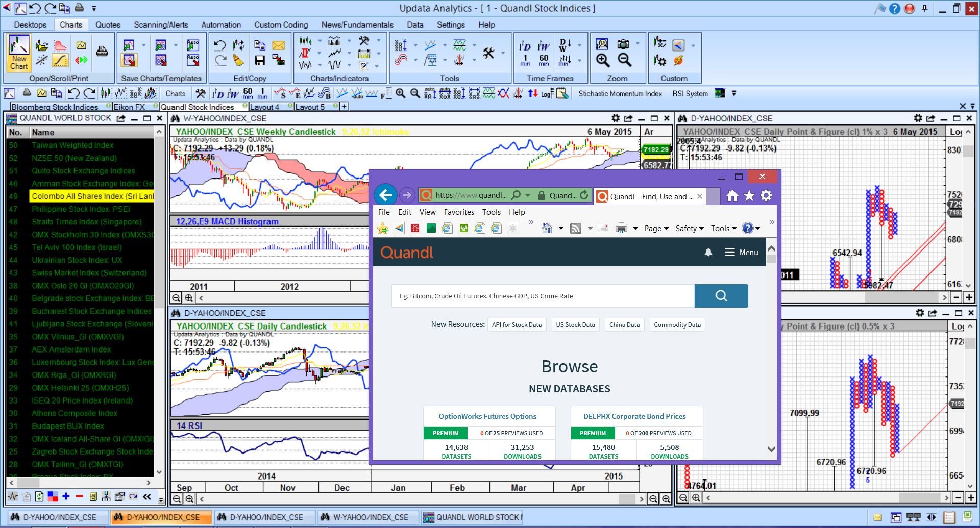Open the overflow arrow after the RSI System toolbar
Screen dimensions: 980x528
(x=734, y=93)
